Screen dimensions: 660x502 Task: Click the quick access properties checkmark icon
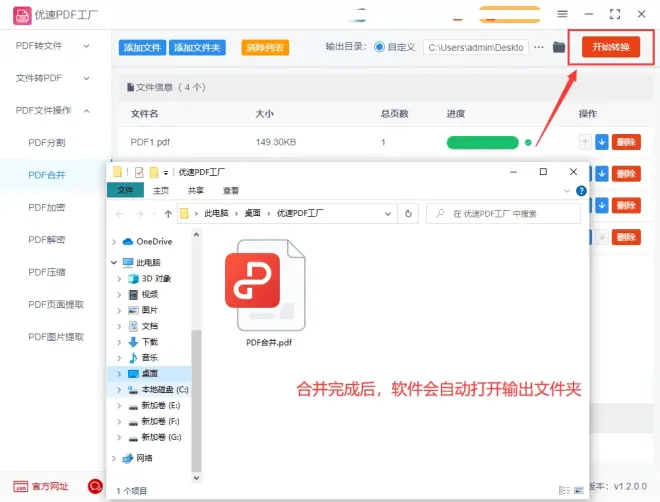pyautogui.click(x=139, y=172)
